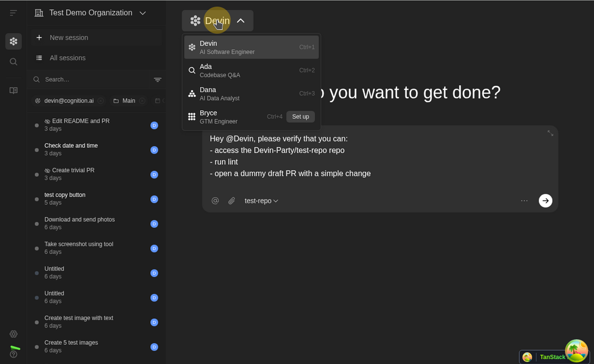Viewport: 594px width, 364px height.
Task: Click the organization building icon
Action: 39,13
